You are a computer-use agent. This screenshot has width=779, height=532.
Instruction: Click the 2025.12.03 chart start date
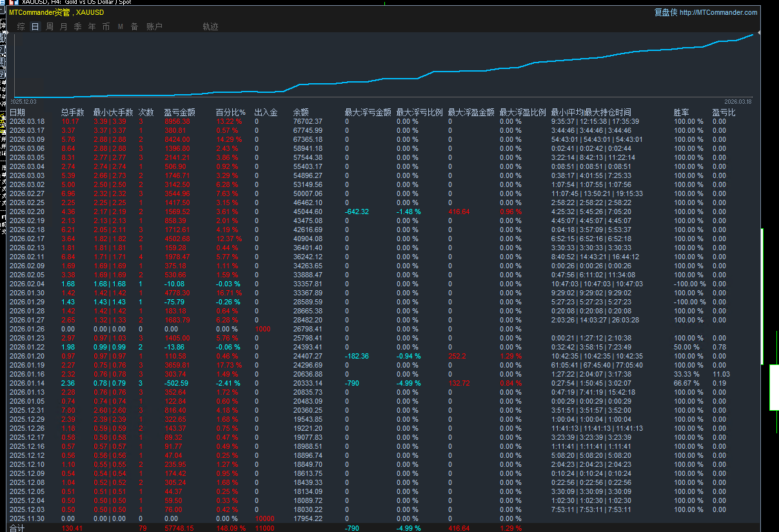(24, 102)
